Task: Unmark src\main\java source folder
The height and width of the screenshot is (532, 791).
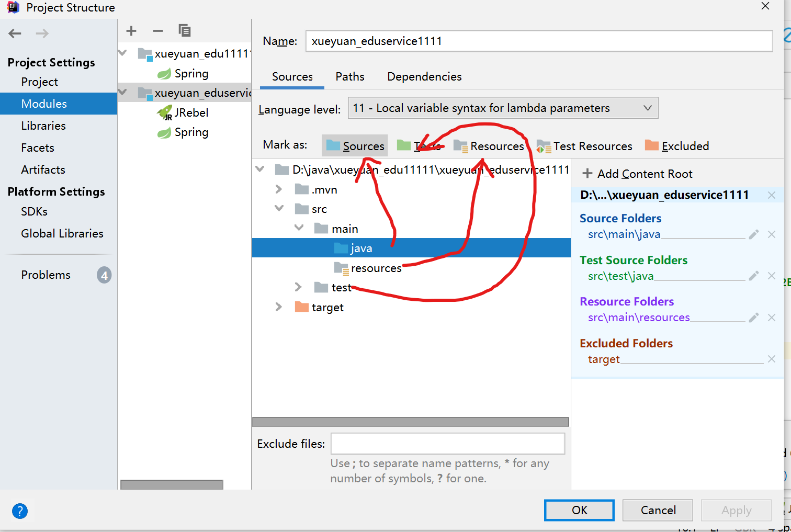Action: click(x=772, y=234)
